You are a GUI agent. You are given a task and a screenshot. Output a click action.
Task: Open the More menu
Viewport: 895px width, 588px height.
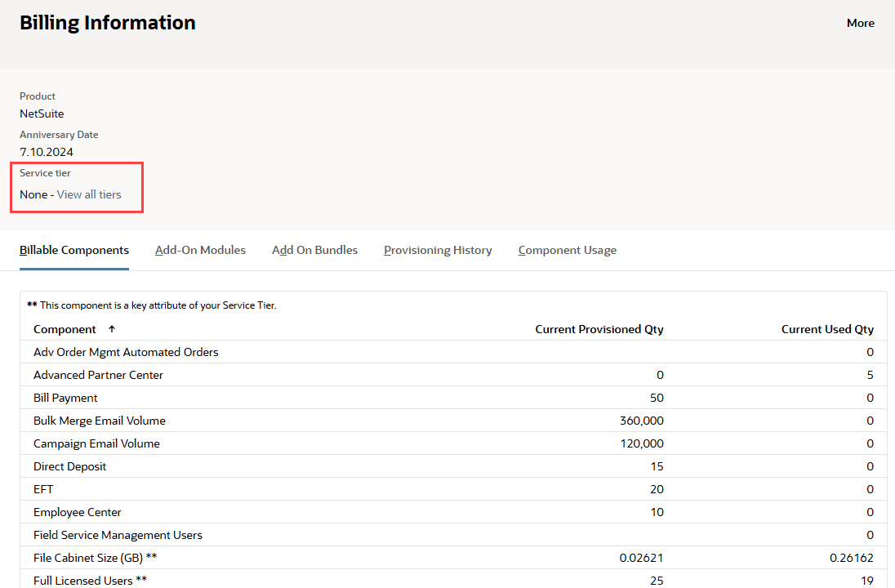860,24
